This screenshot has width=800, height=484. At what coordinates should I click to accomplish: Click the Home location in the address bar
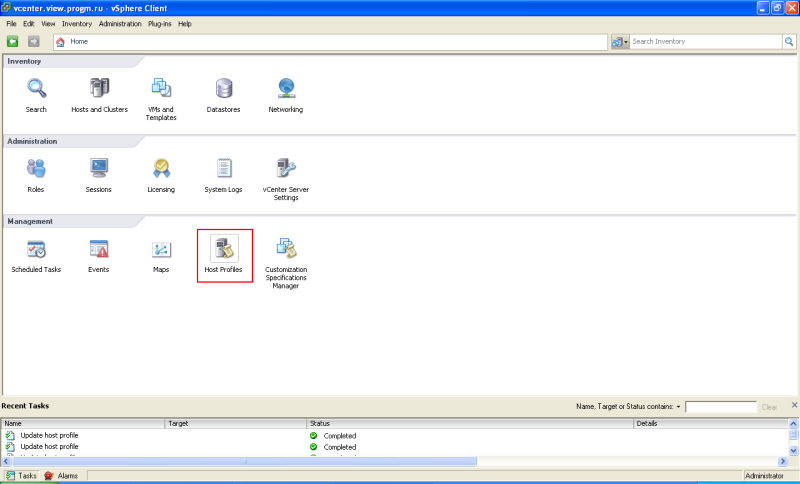click(79, 41)
